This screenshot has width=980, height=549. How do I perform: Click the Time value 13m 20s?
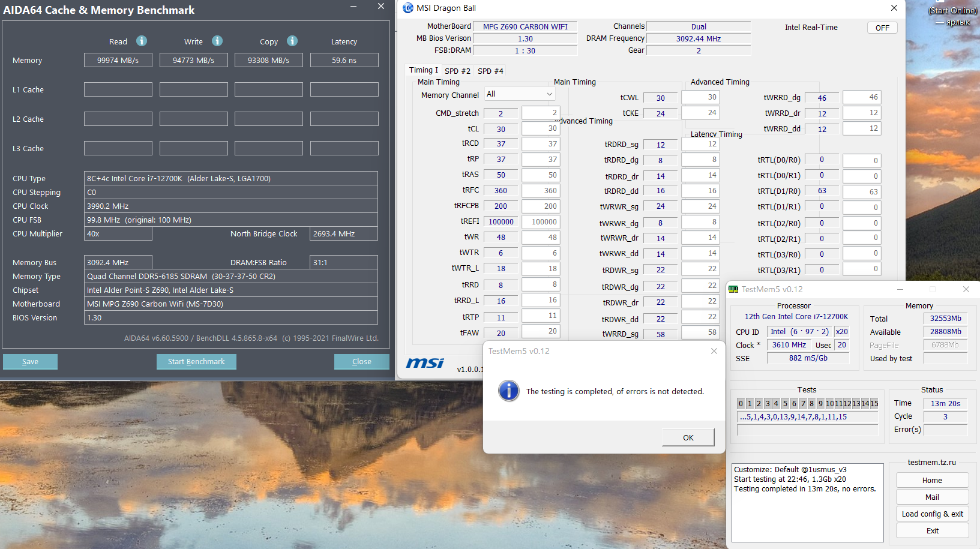[946, 404]
